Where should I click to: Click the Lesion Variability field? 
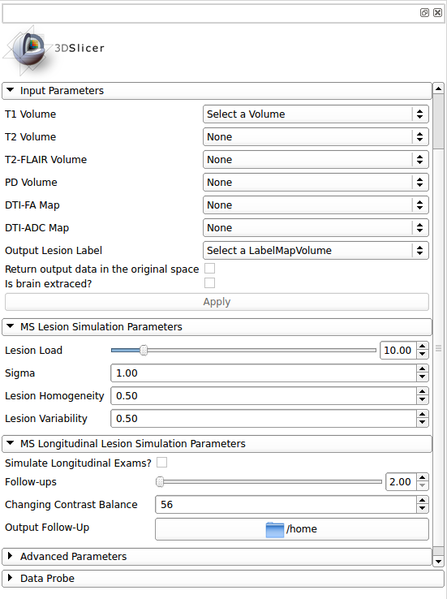coord(264,419)
